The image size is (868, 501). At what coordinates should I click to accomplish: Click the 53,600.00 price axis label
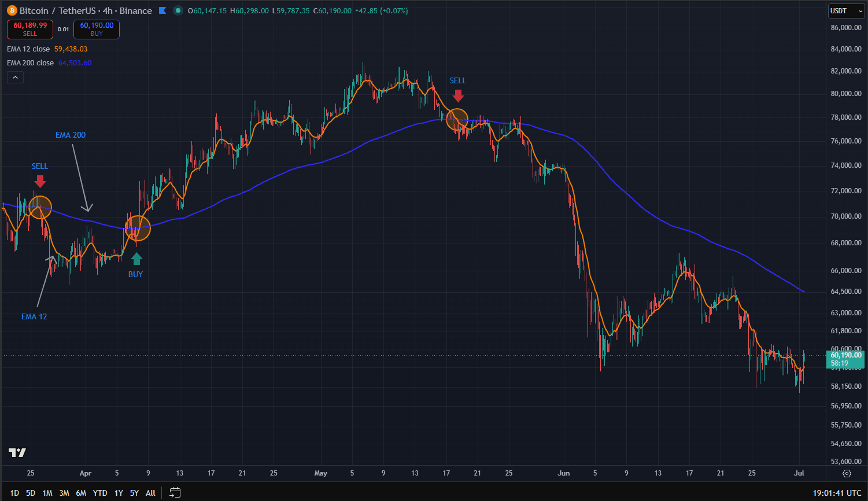click(846, 462)
